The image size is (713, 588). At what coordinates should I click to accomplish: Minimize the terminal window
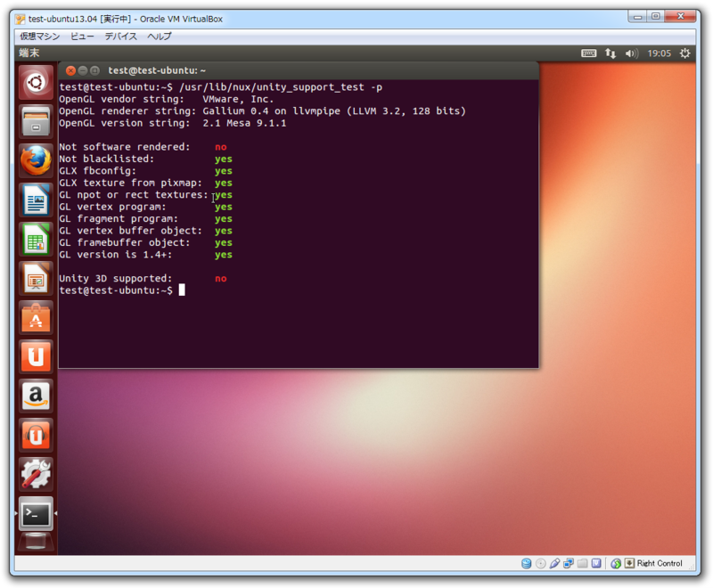pyautogui.click(x=83, y=70)
